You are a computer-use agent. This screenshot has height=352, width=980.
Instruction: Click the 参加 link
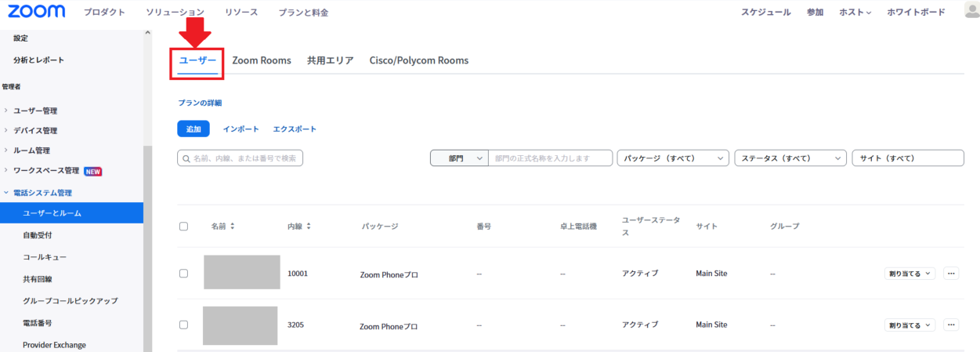[x=815, y=13]
